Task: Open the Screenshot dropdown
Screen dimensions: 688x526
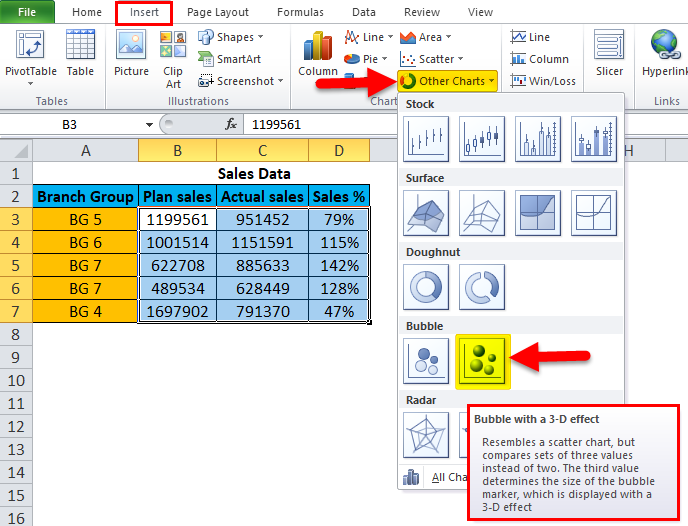Action: (240, 81)
